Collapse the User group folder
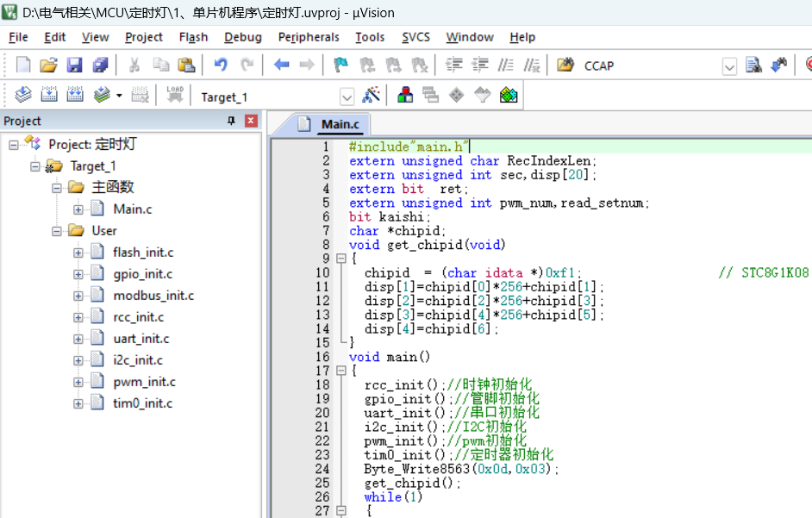 [57, 231]
